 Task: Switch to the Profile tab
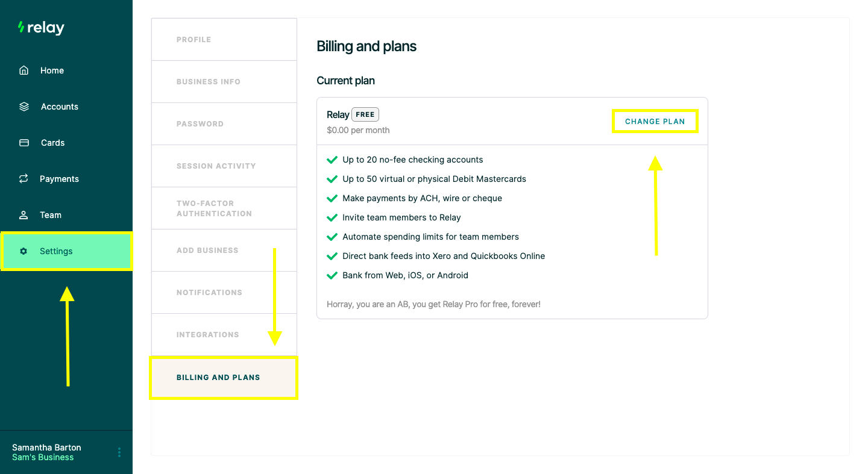tap(224, 40)
